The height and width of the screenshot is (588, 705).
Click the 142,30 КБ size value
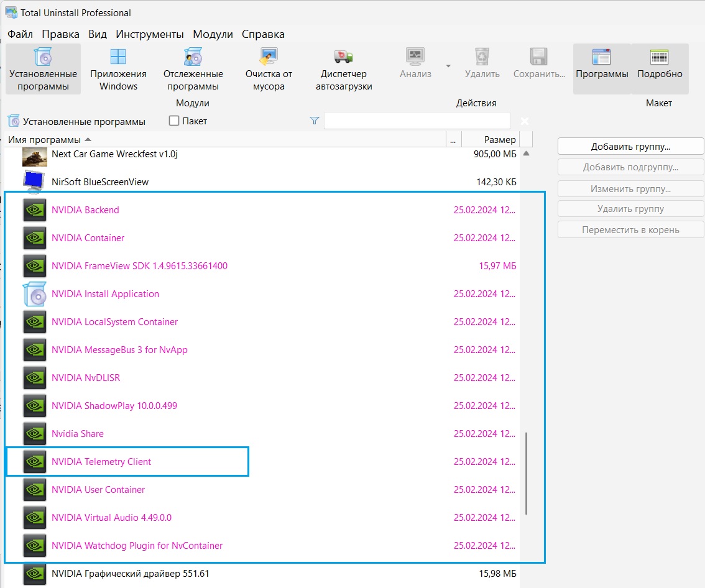(x=496, y=181)
